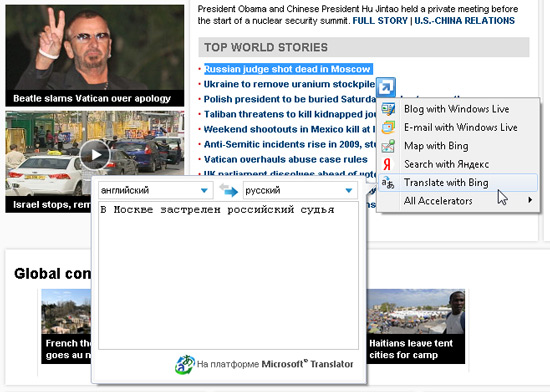
Task: Click inside the translated Russian text box
Action: (x=228, y=275)
